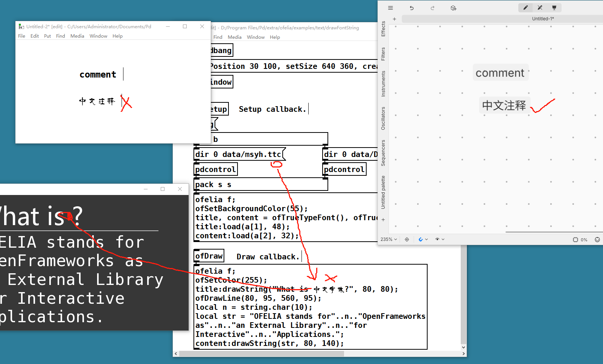Click the CPU meter chip icon

tap(576, 240)
